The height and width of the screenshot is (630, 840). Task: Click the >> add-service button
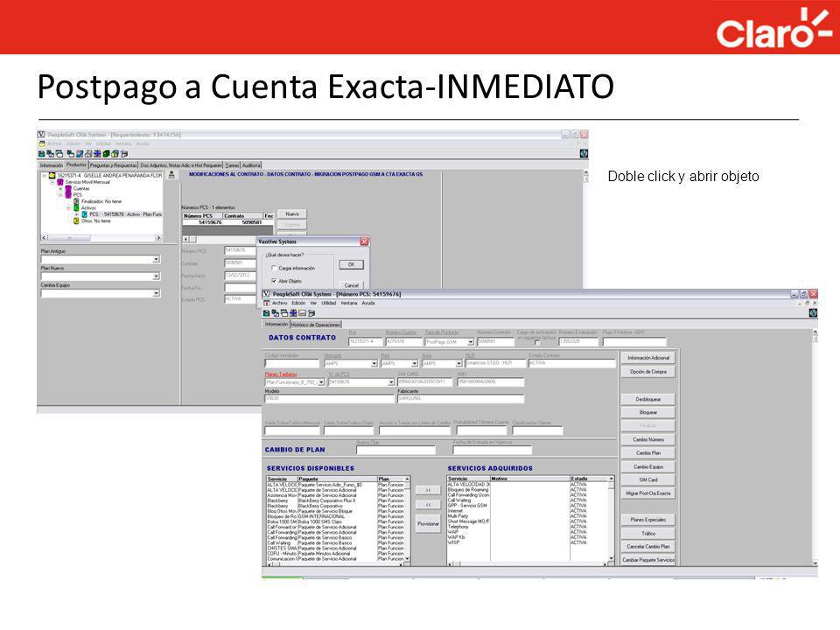click(428, 490)
